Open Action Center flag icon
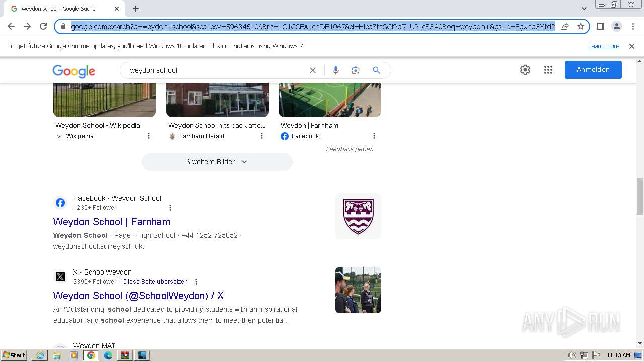 pos(596,355)
